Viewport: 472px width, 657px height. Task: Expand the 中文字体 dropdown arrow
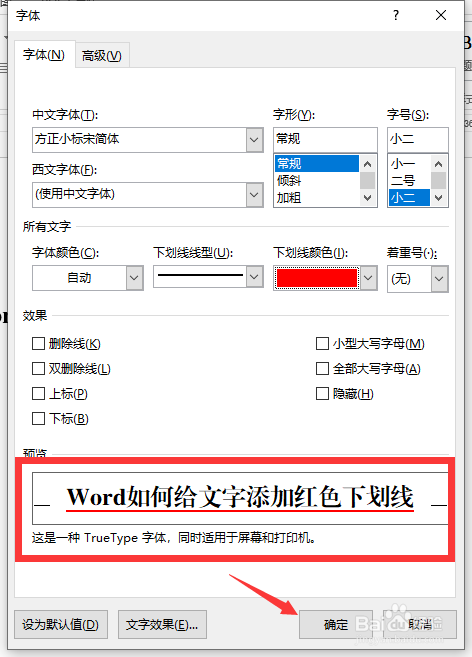pos(254,140)
